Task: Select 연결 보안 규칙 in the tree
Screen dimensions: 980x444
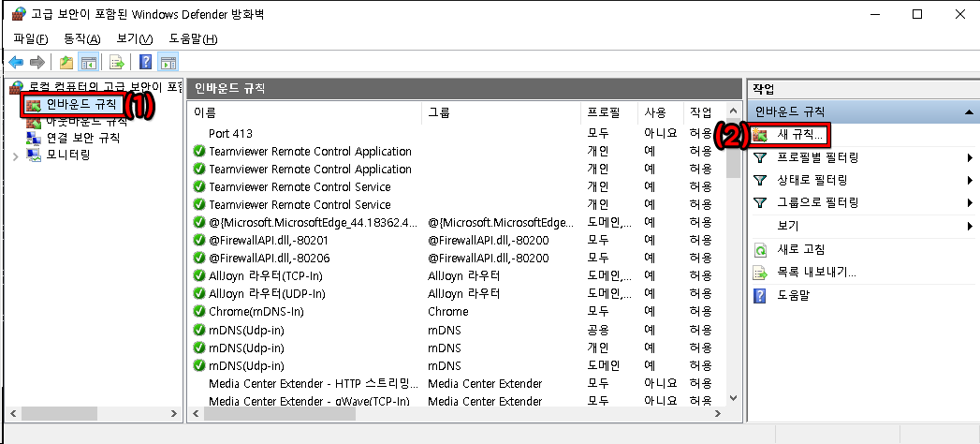Action: point(83,138)
